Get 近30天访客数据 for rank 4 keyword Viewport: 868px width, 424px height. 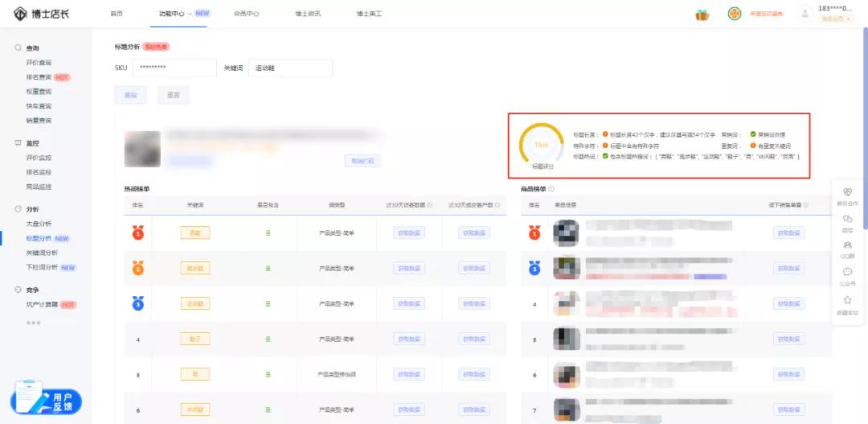click(409, 339)
